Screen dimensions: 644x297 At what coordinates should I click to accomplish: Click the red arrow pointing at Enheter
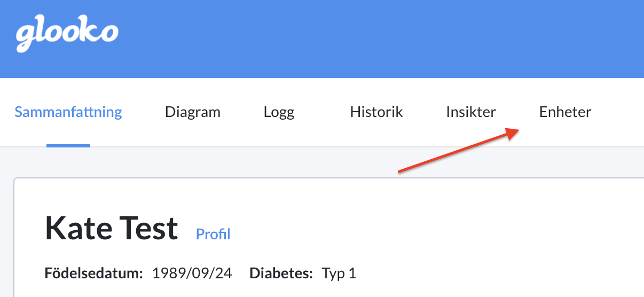point(459,151)
